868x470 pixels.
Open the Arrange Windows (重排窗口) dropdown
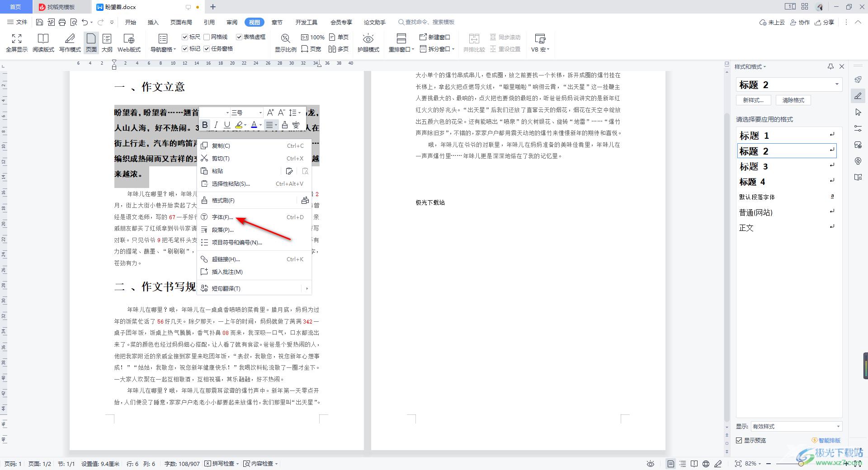pos(401,43)
